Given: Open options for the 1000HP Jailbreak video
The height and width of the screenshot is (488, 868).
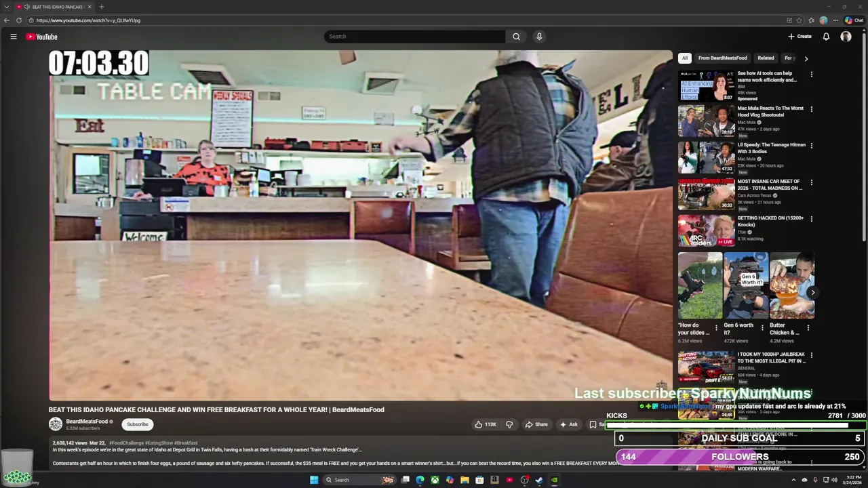Looking at the screenshot, I should (x=812, y=355).
